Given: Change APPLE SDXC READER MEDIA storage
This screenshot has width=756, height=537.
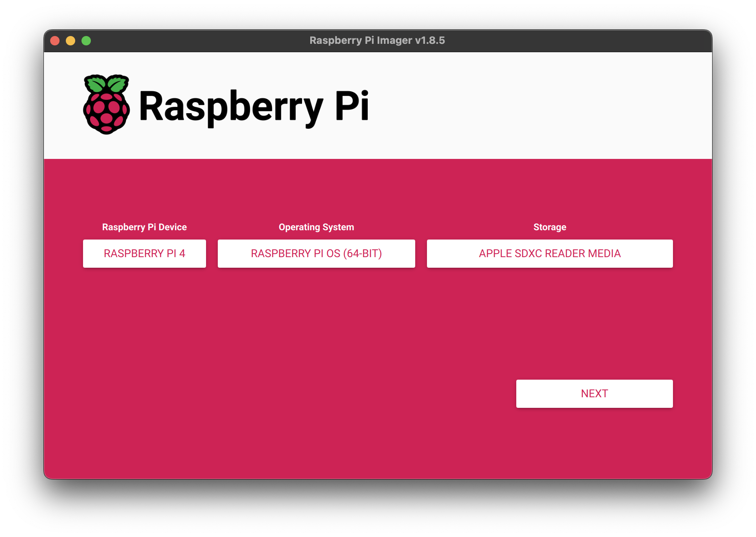Looking at the screenshot, I should pos(549,253).
